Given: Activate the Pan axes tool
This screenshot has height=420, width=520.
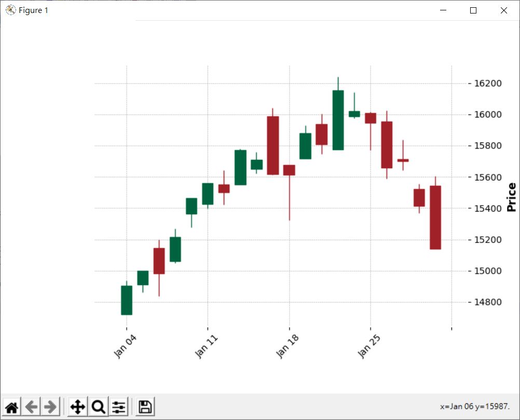Looking at the screenshot, I should pos(78,407).
